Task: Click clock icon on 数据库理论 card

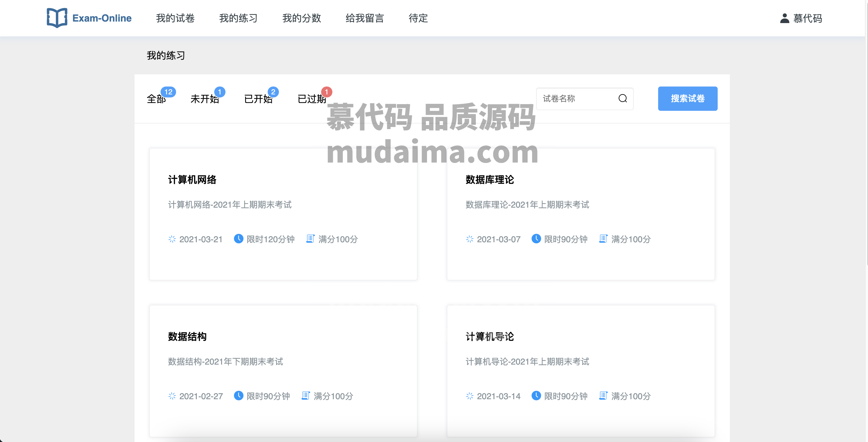Action: click(536, 239)
